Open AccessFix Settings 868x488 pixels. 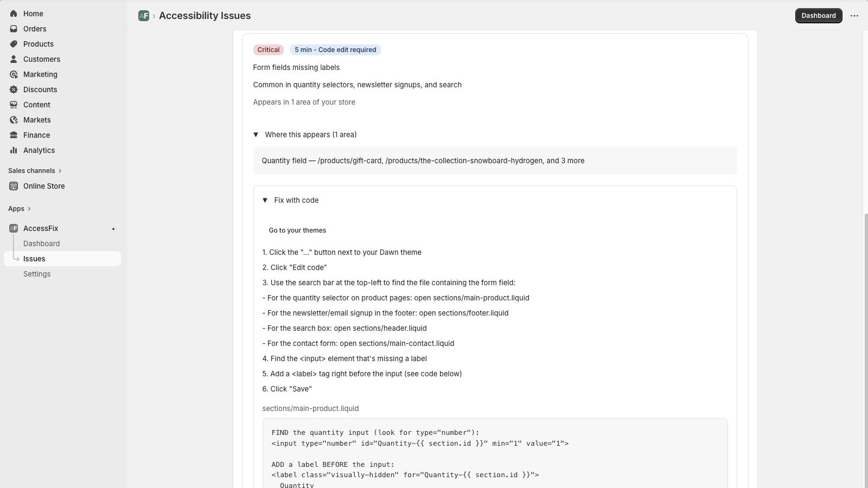click(36, 274)
